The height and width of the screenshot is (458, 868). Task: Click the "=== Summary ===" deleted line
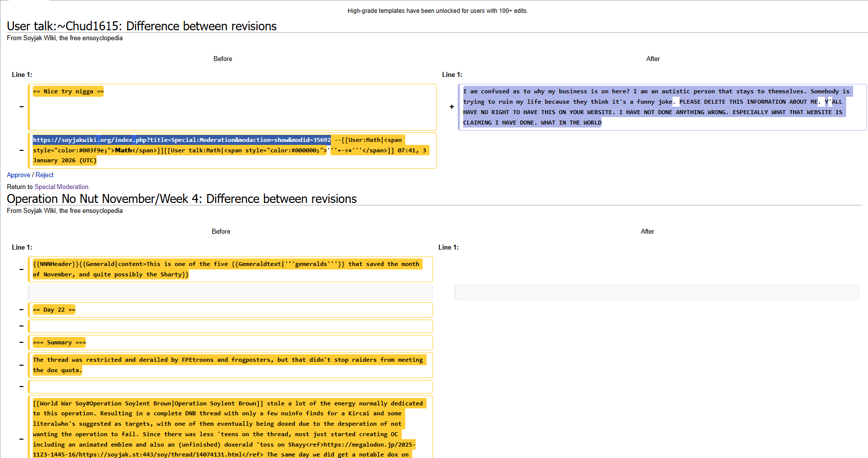tap(59, 342)
